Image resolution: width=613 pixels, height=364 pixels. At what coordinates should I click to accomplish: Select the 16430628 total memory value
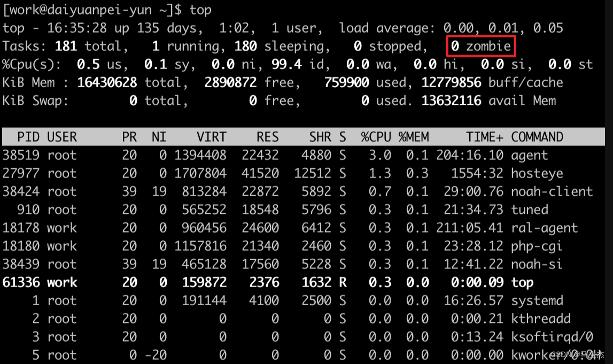pos(107,82)
